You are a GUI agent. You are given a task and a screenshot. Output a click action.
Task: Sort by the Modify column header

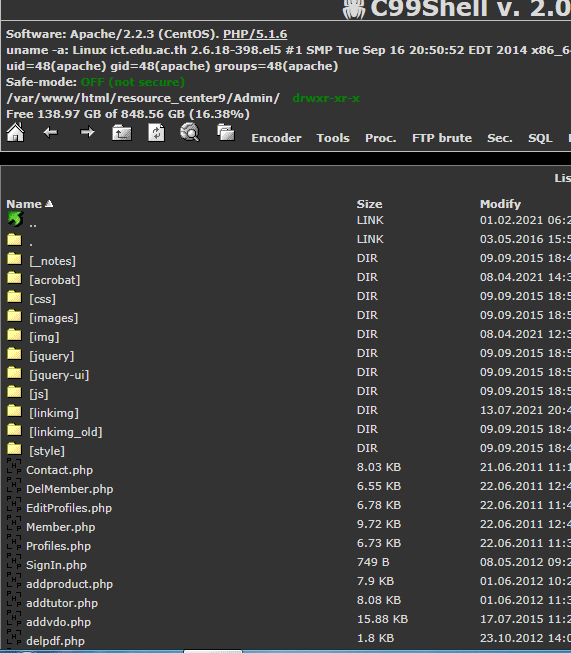click(x=500, y=204)
